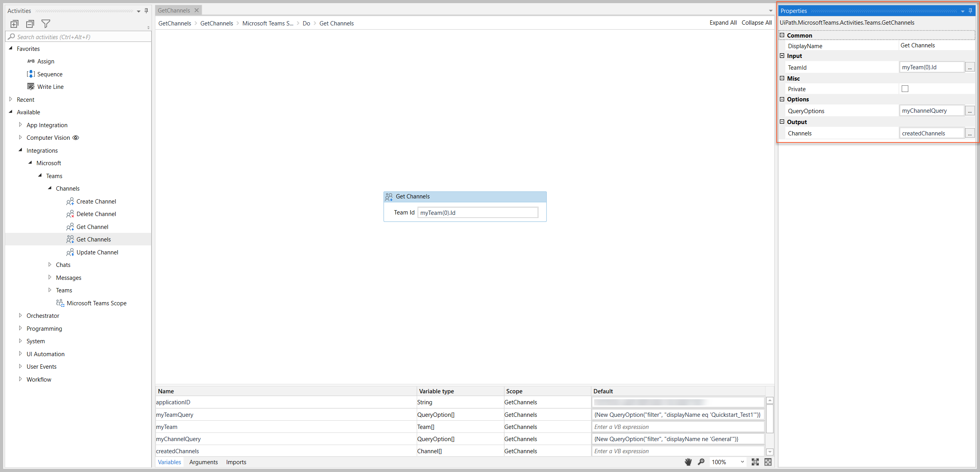Click the Channels output value field
The image size is (980, 472).
pos(932,133)
